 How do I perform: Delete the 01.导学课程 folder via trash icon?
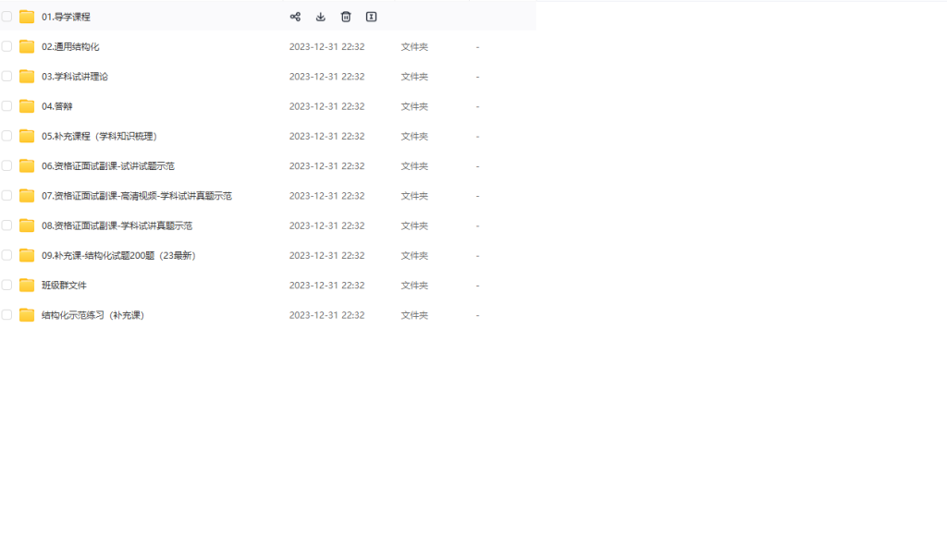tap(346, 17)
